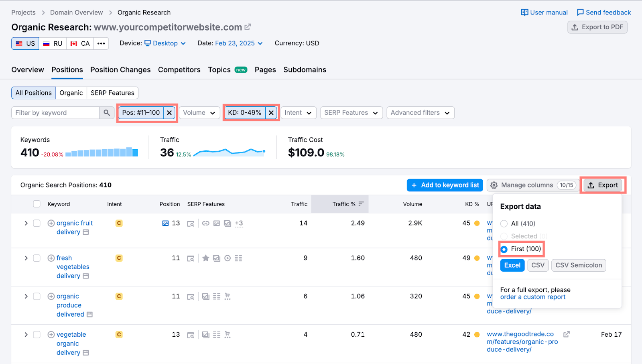The height and width of the screenshot is (364, 642).
Task: Open external link icon next to thegoodtrade URL
Action: (567, 334)
